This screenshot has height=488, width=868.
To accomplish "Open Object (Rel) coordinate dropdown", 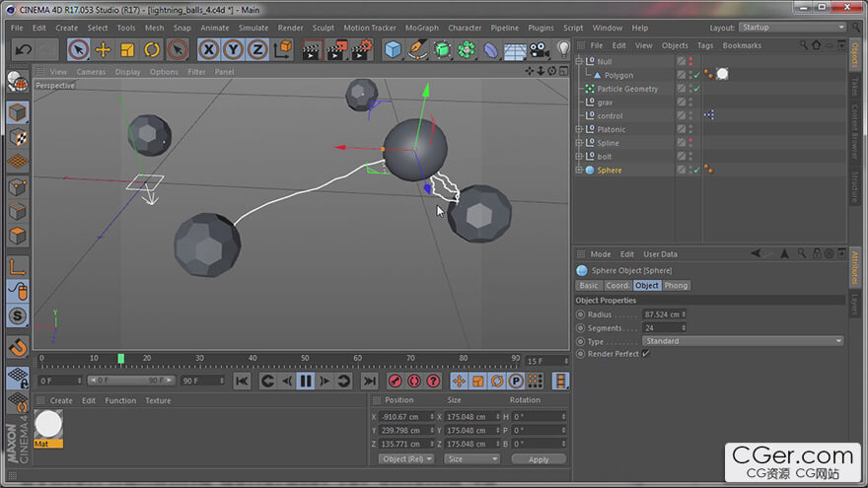I will coord(406,459).
